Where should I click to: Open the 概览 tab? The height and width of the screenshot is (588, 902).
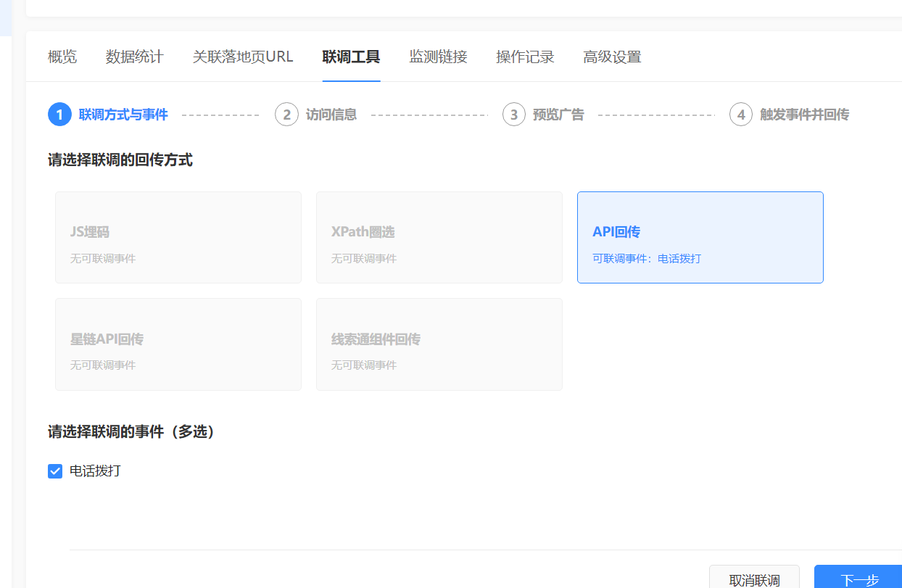click(62, 57)
